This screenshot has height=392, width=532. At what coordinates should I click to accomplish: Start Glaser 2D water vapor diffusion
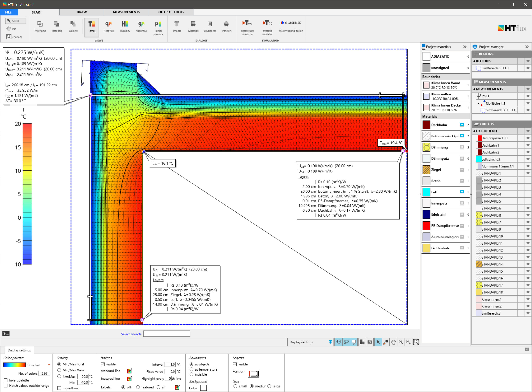point(291,26)
